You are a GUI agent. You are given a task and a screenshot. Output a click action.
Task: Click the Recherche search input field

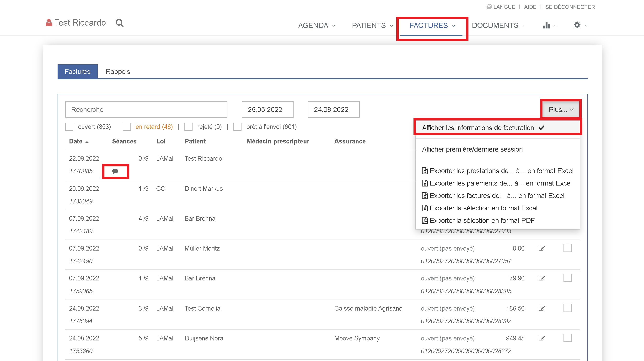click(146, 109)
